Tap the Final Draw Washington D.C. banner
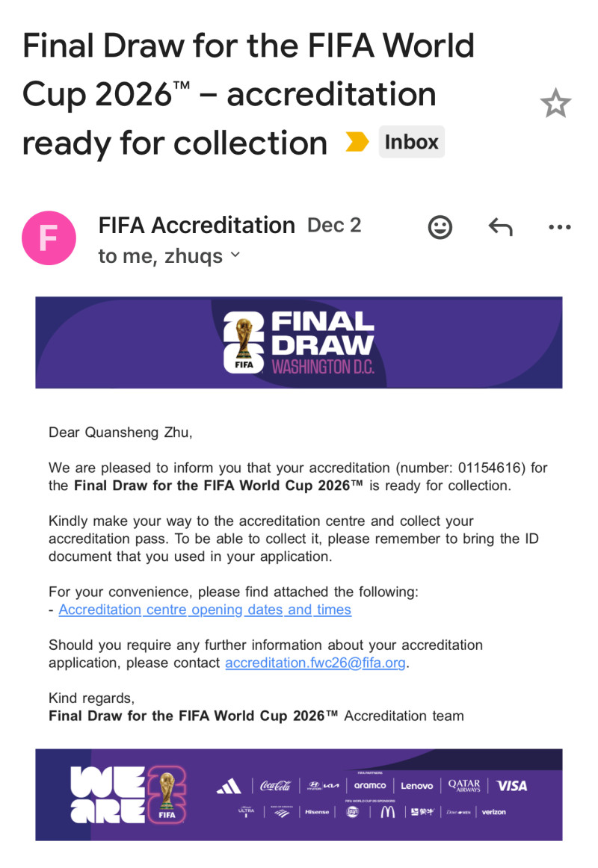The width and height of the screenshot is (598, 868). pos(299,343)
